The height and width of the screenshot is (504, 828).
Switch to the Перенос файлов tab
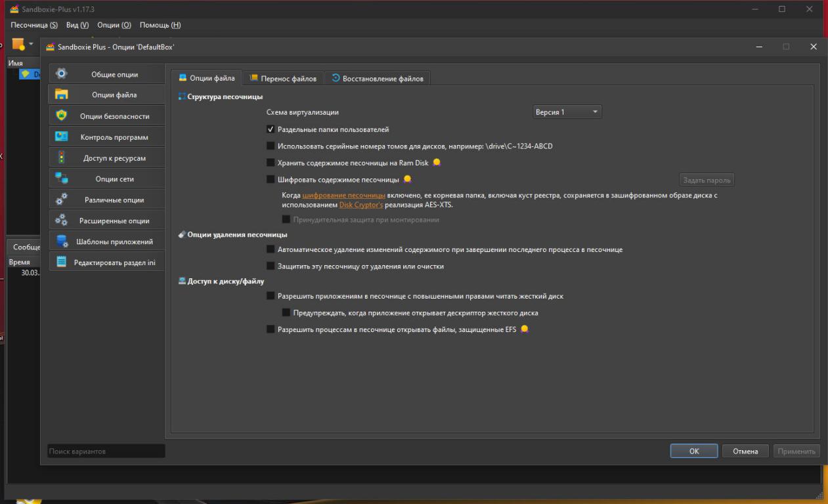click(x=283, y=78)
